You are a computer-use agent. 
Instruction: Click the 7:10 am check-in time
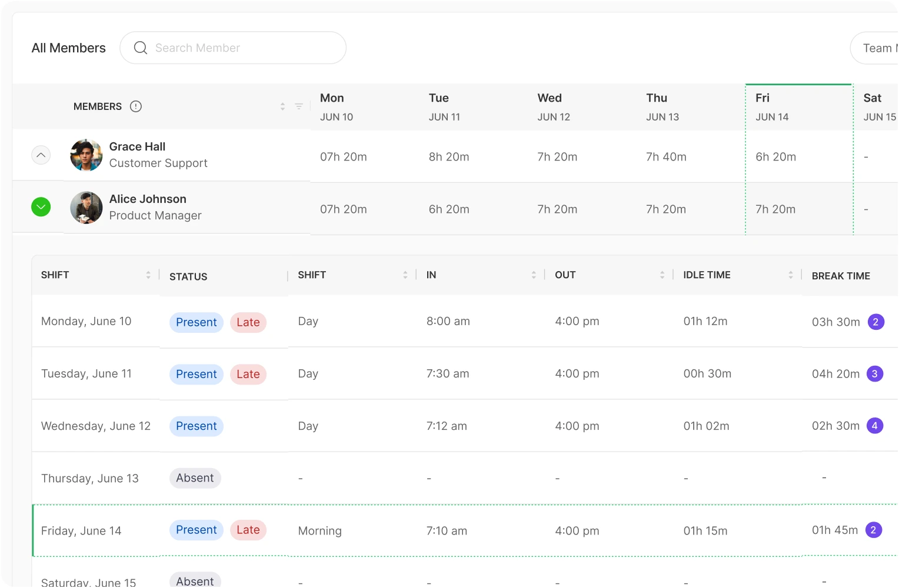pos(447,531)
